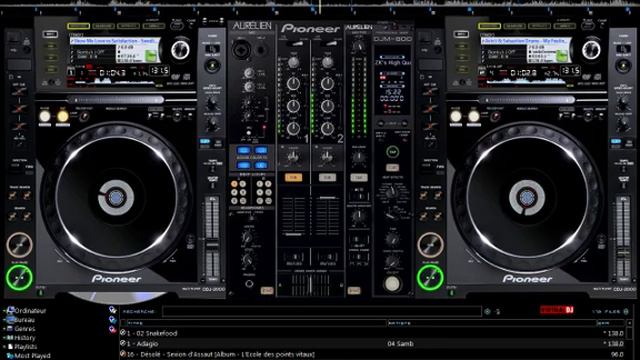Hit the left deck's round CUE button
The image size is (640, 360).
coord(19,245)
